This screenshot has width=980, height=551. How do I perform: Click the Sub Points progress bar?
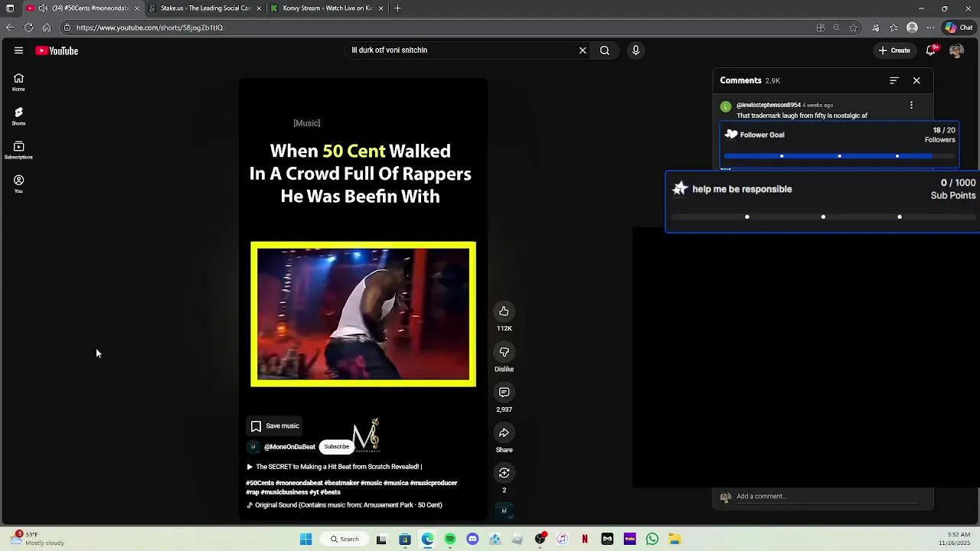pyautogui.click(x=823, y=217)
